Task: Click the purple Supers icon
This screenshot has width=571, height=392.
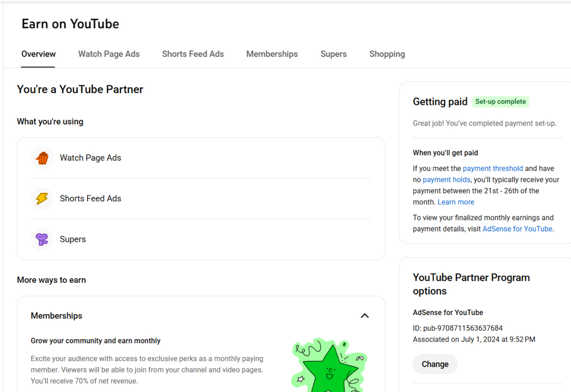Action: (x=42, y=239)
